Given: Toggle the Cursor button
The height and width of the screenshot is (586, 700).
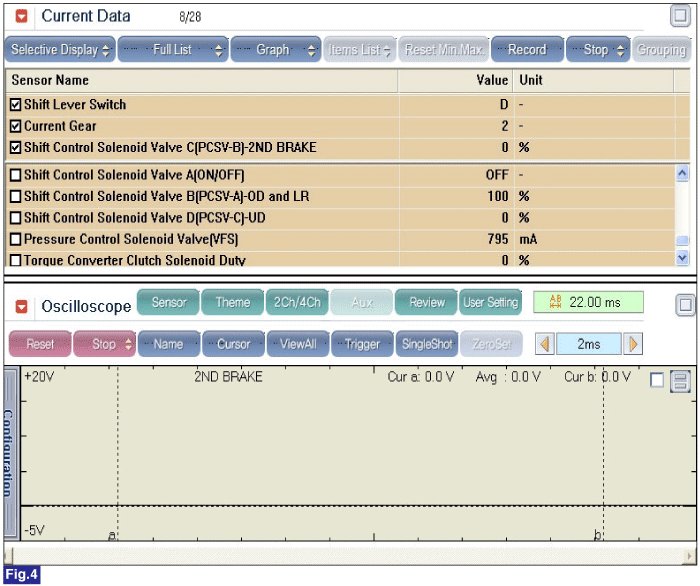Looking at the screenshot, I should [x=233, y=344].
